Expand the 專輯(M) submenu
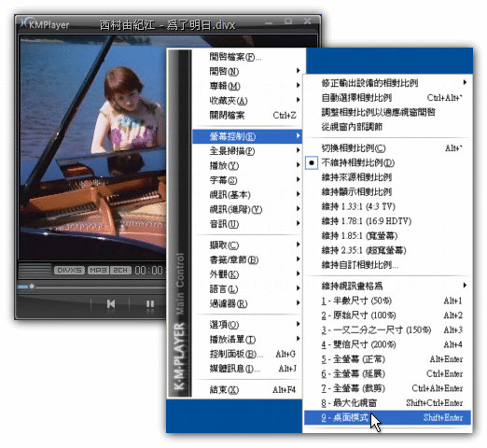 (x=247, y=86)
